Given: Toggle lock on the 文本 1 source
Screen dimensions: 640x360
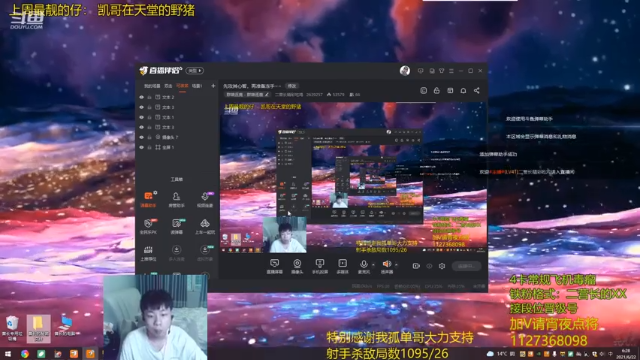Looking at the screenshot, I should click(x=149, y=117).
